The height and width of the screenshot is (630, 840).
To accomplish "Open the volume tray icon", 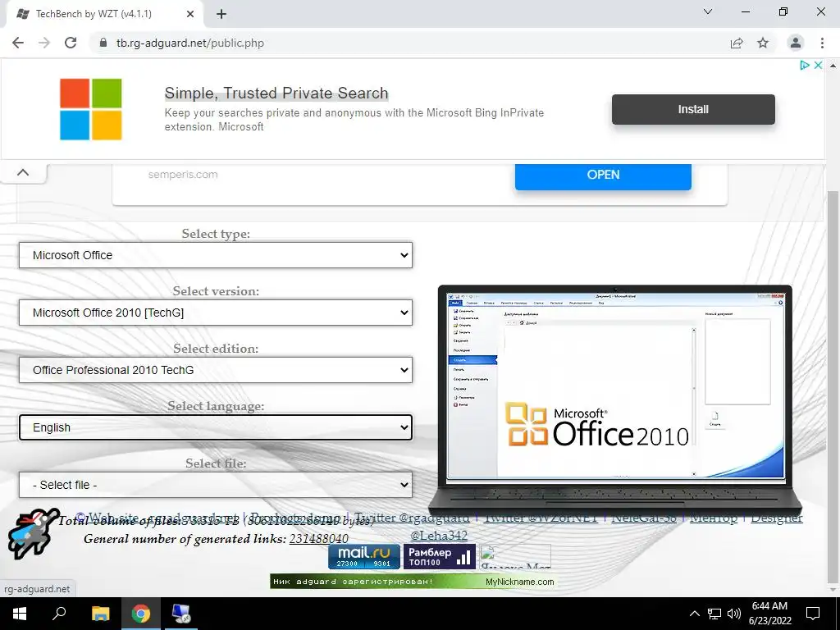I will click(x=734, y=614).
